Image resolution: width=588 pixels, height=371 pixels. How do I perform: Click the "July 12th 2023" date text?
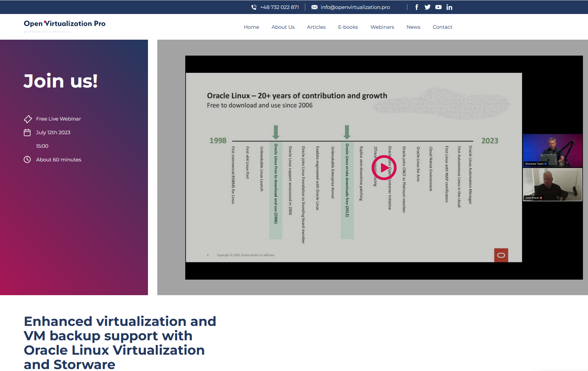53,133
